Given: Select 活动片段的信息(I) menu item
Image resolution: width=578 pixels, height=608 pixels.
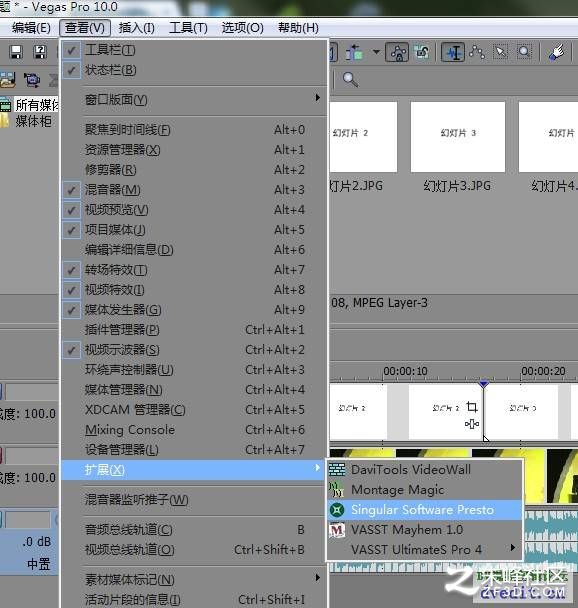Looking at the screenshot, I should coord(194,599).
